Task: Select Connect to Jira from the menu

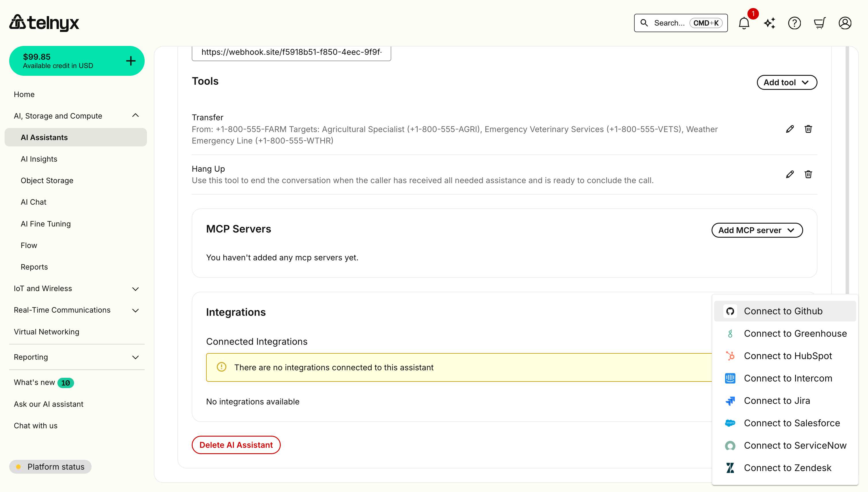Action: 777,400
